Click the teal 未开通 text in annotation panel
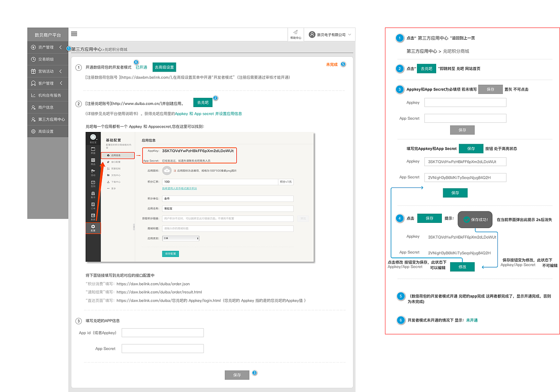Image resolution: width=560 pixels, height=392 pixels. coord(472,320)
